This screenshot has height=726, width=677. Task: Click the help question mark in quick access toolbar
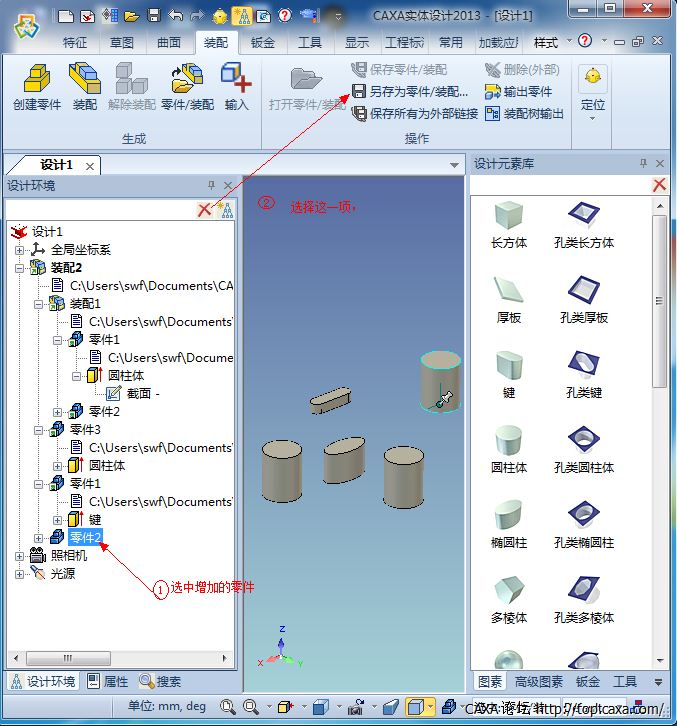[285, 16]
